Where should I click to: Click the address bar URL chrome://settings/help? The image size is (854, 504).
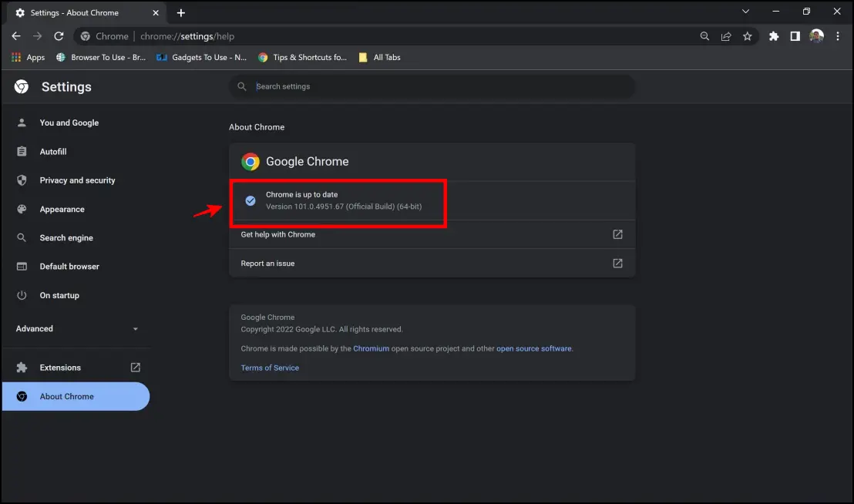coord(187,36)
